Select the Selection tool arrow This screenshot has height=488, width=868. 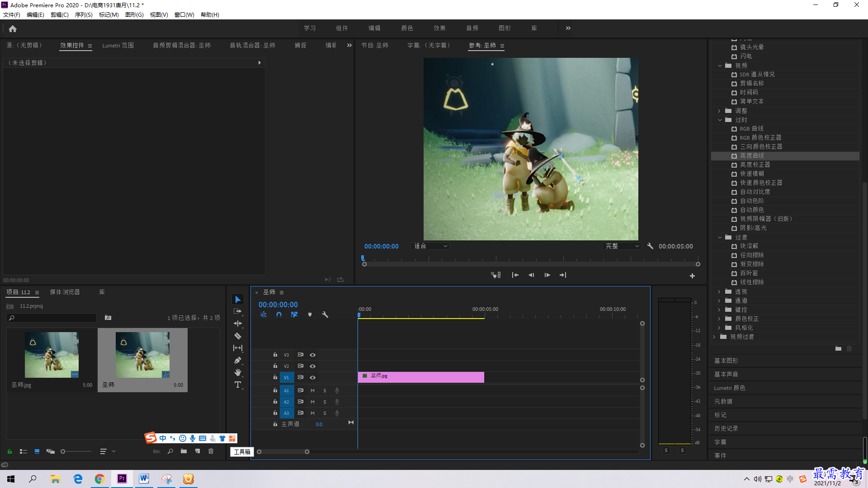(238, 300)
